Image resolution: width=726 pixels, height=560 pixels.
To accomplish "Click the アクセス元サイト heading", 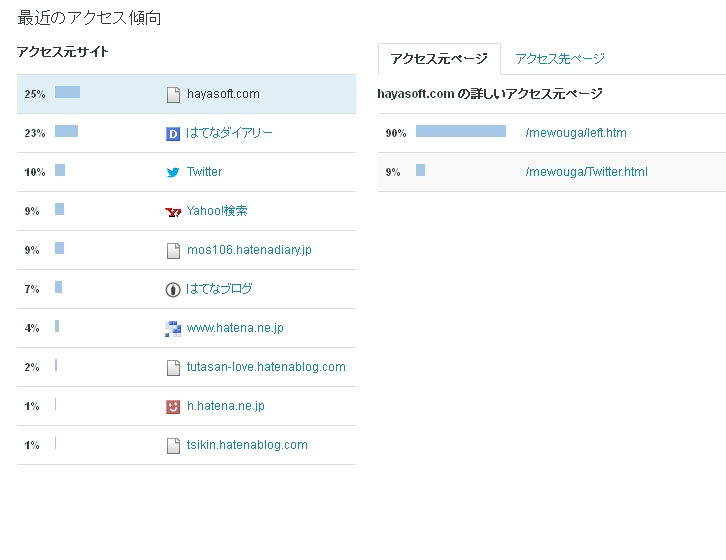I will pyautogui.click(x=63, y=51).
